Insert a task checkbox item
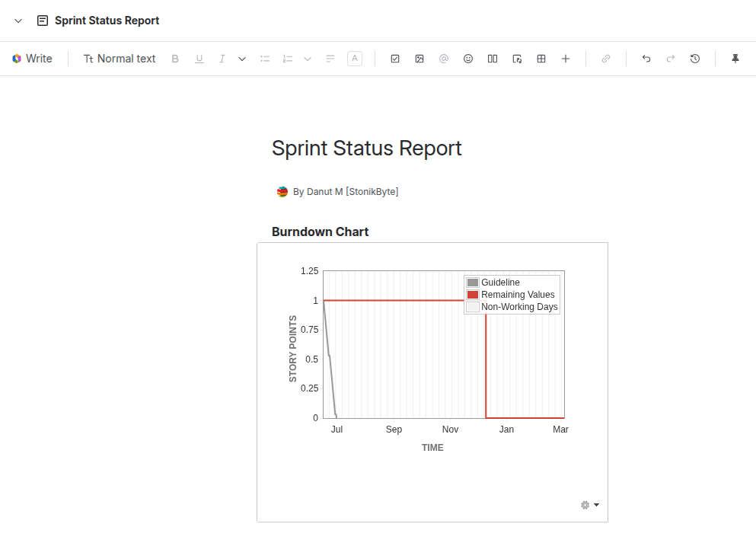Screen dimensions: 756x543 pyautogui.click(x=395, y=59)
